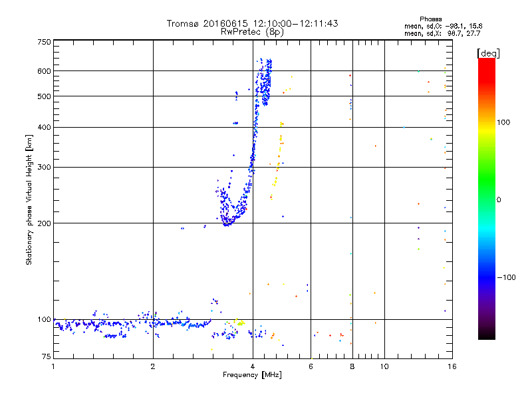Click the black bottom of the colorbar

(x=487, y=334)
